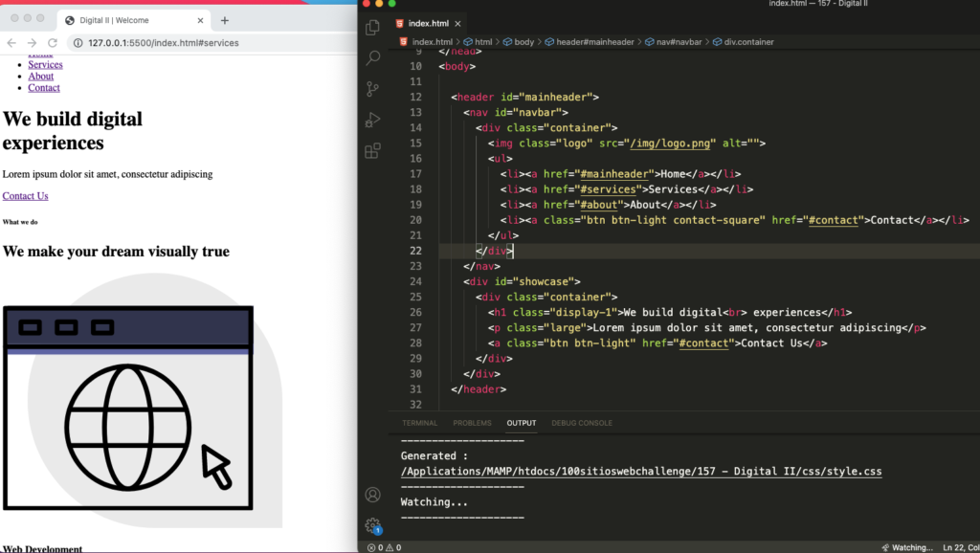This screenshot has height=553, width=980.
Task: Click the Contact nav link in browser
Action: click(x=44, y=87)
